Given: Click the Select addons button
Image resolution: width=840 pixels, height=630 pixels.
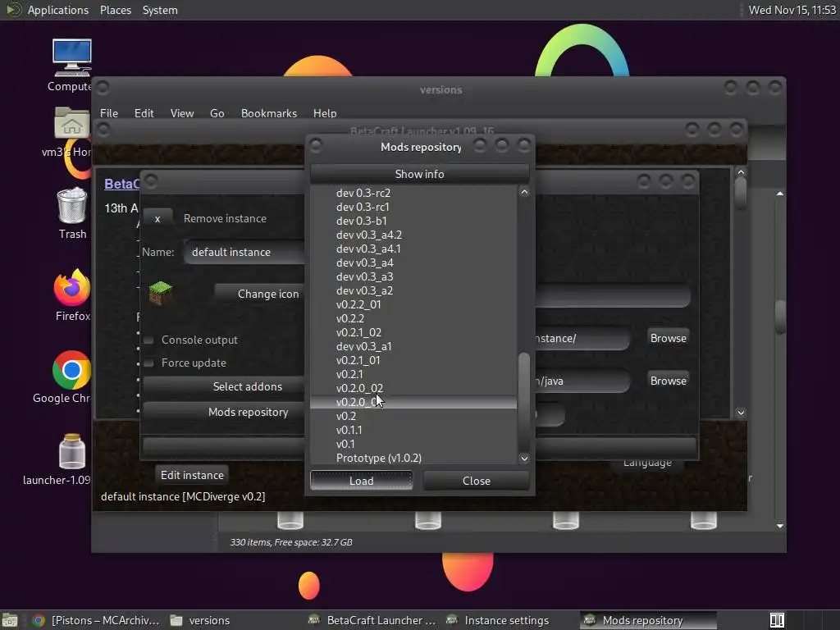Looking at the screenshot, I should 224,386.
